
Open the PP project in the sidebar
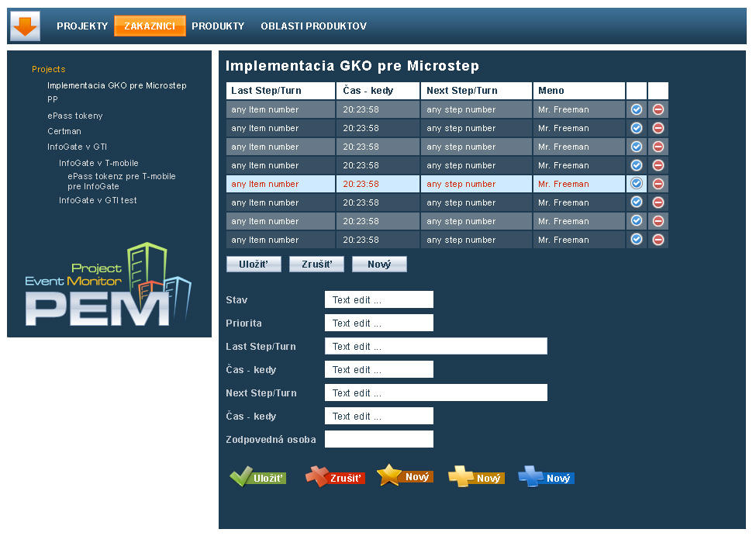click(x=53, y=99)
